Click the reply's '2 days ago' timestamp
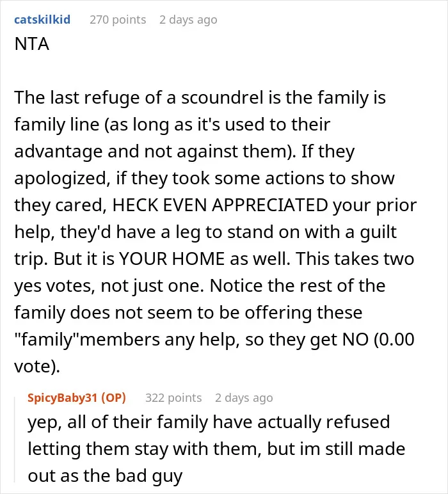Screen dimensions: 448x494 click(x=244, y=397)
